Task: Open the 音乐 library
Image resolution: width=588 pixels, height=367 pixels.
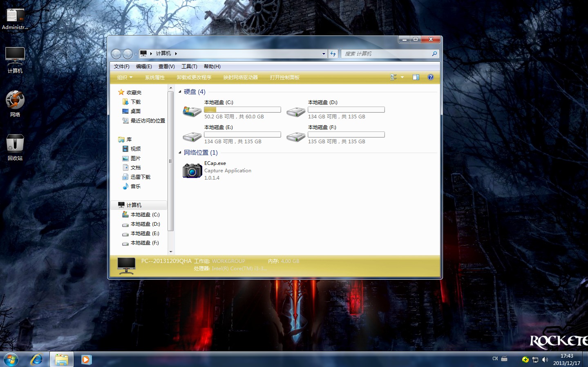Action: 131,186
